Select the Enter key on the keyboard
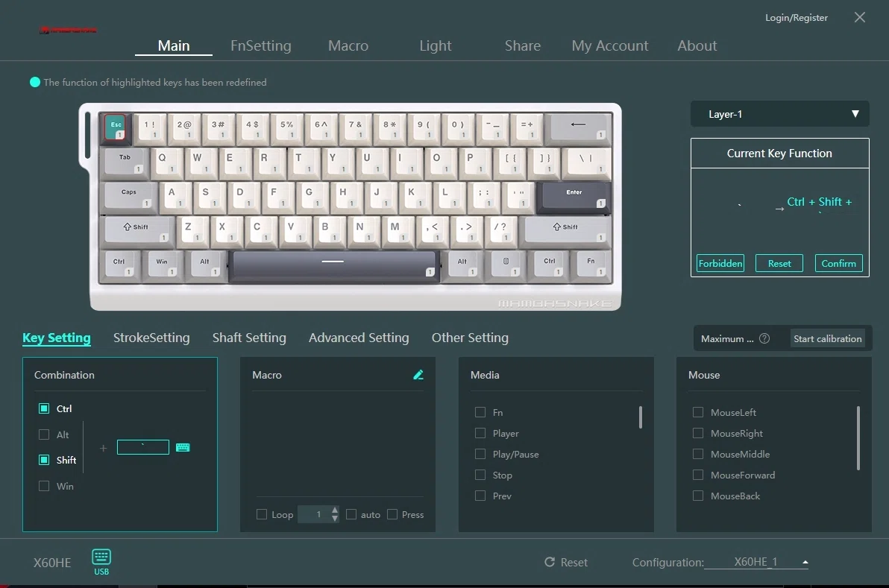889x588 pixels. [574, 196]
